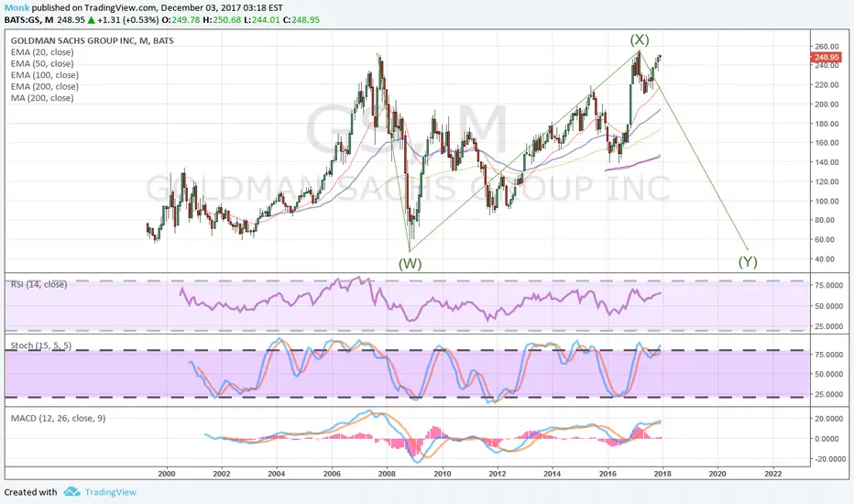The image size is (854, 504).
Task: Open the Monk author link
Action: coord(16,7)
